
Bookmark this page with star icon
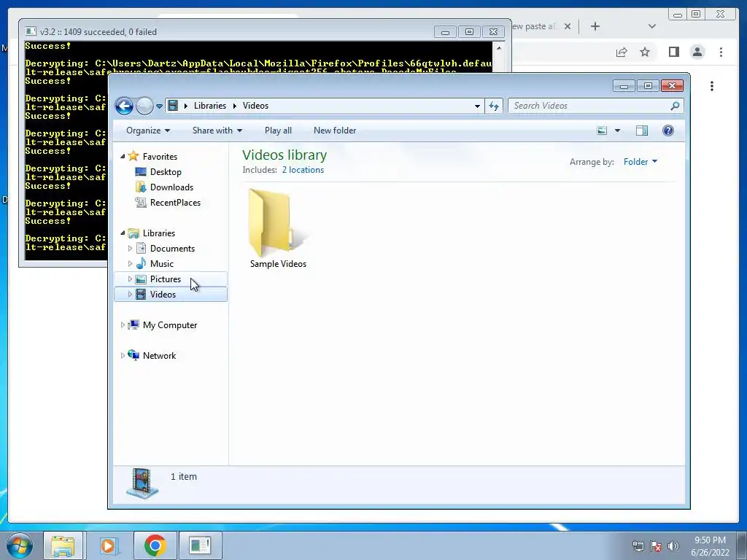tap(645, 52)
